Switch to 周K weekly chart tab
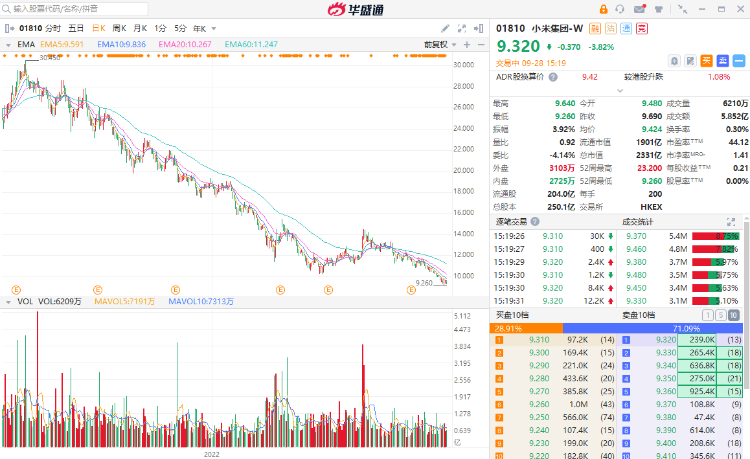Screen dimensions: 750x459 tap(119, 29)
